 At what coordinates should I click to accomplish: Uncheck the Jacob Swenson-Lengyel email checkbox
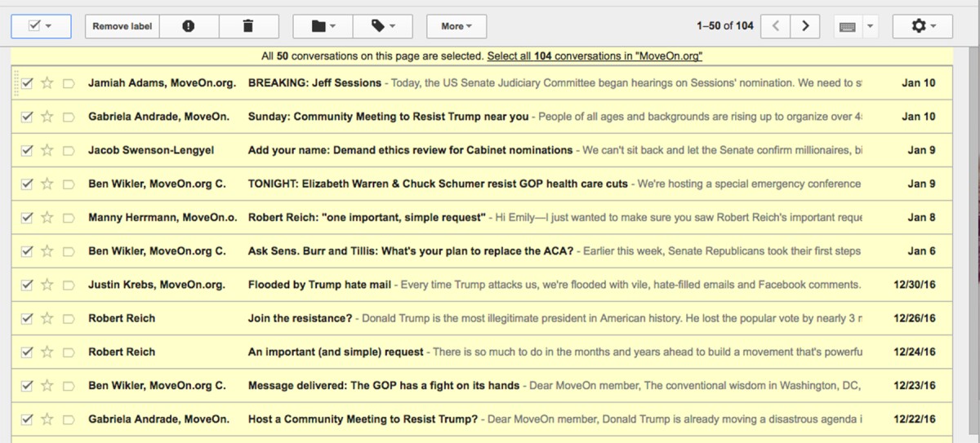pyautogui.click(x=27, y=150)
